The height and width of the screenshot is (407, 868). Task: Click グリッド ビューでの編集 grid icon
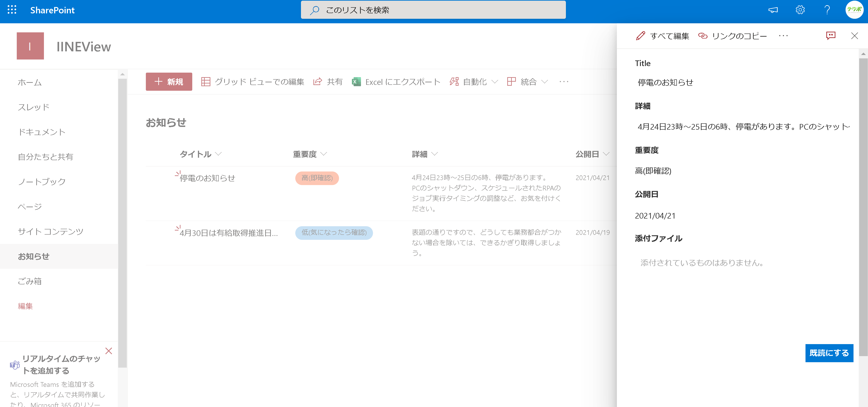pos(206,82)
